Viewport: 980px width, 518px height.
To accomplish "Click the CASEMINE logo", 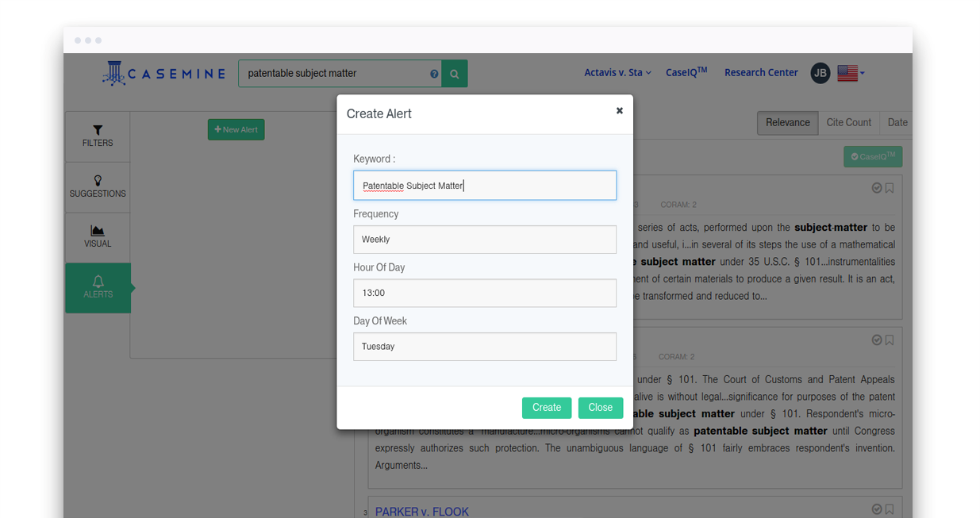I will tap(164, 73).
